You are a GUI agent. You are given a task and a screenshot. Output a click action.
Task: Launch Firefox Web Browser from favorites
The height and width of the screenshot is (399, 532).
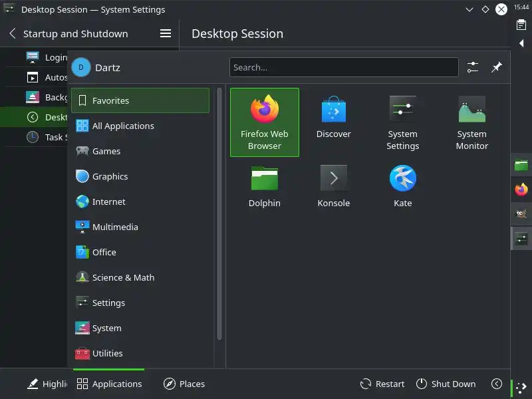(264, 122)
